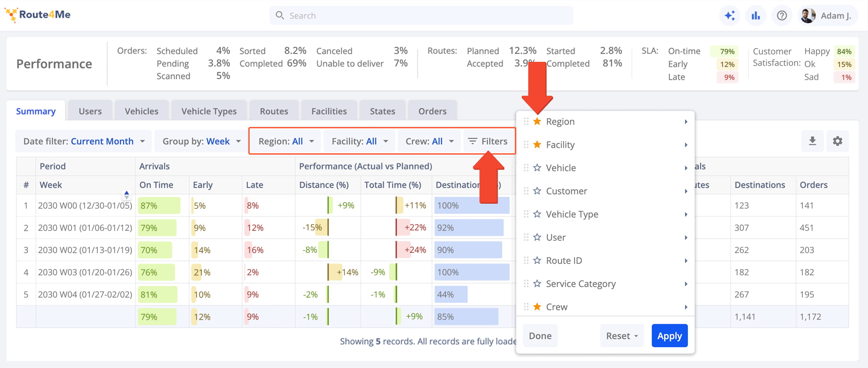868x368 pixels.
Task: Open the Facility All dropdown
Action: [x=360, y=141]
